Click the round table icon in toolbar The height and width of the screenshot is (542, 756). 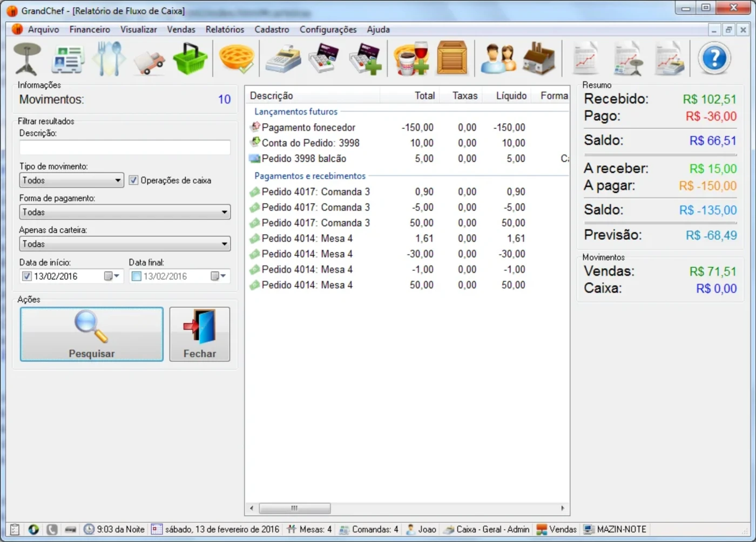27,58
